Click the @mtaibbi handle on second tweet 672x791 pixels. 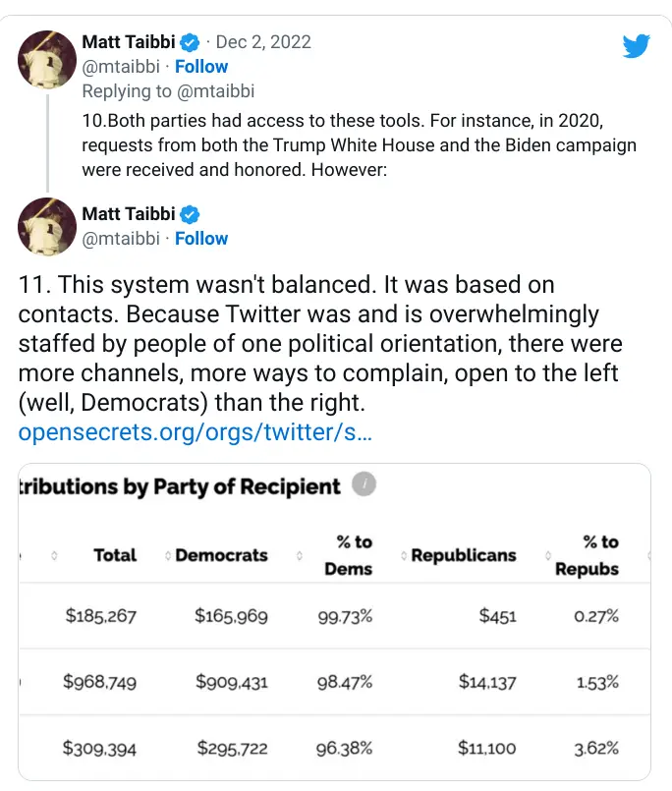pos(121,239)
